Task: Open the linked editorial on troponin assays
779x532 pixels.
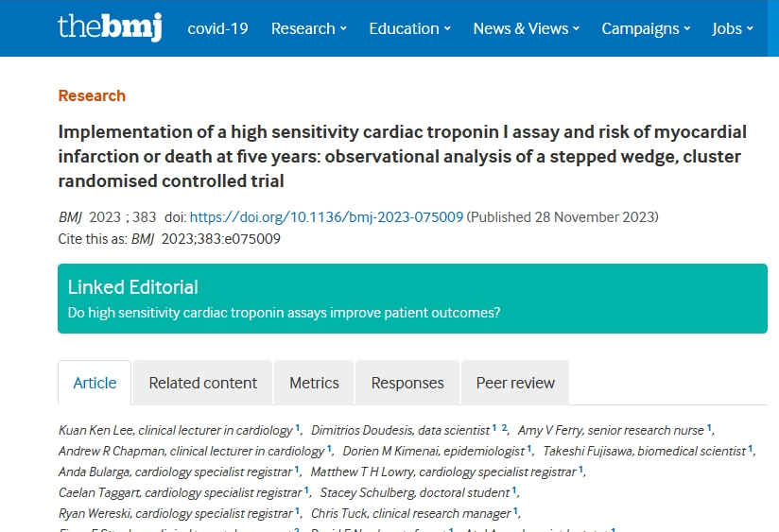Action: (284, 313)
